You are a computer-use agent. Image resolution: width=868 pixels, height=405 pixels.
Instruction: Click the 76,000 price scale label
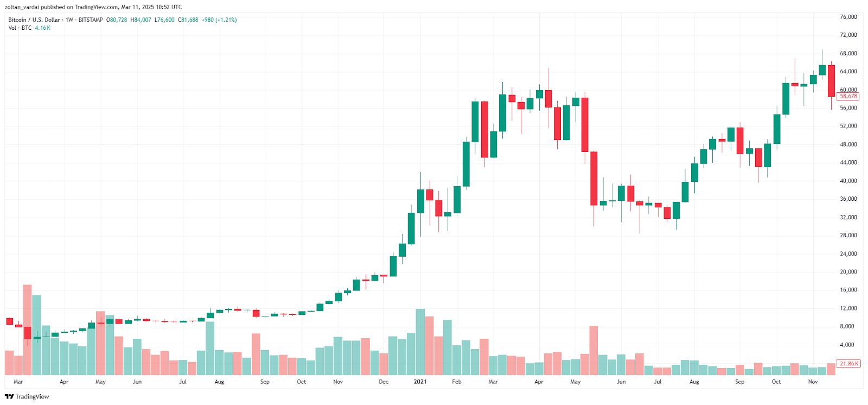click(x=848, y=17)
